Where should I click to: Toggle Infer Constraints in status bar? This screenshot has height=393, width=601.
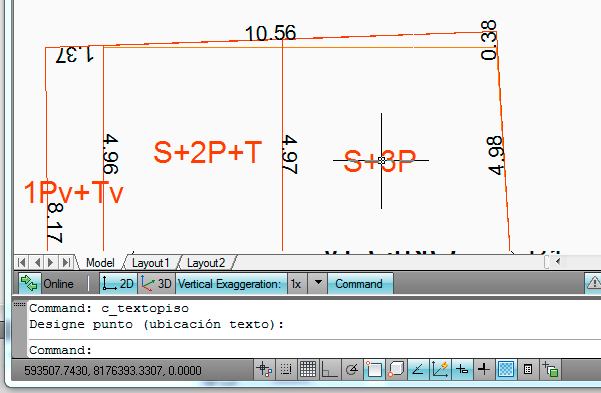264,370
